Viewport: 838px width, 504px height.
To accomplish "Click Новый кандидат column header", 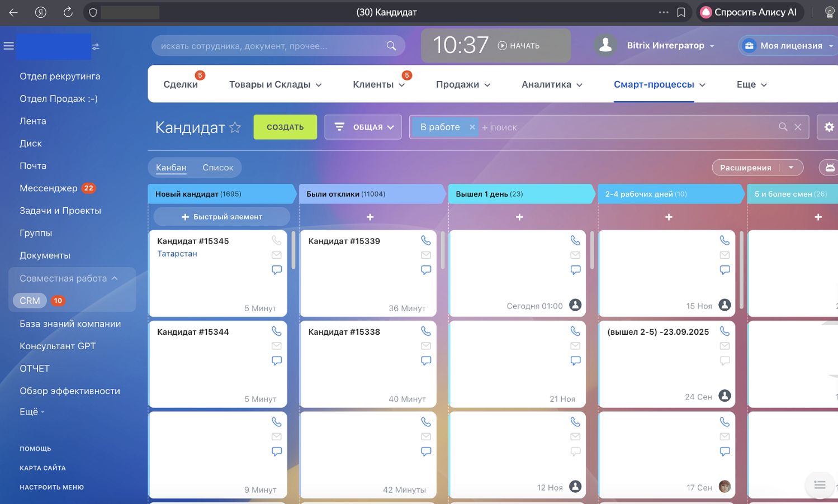I will pyautogui.click(x=222, y=194).
